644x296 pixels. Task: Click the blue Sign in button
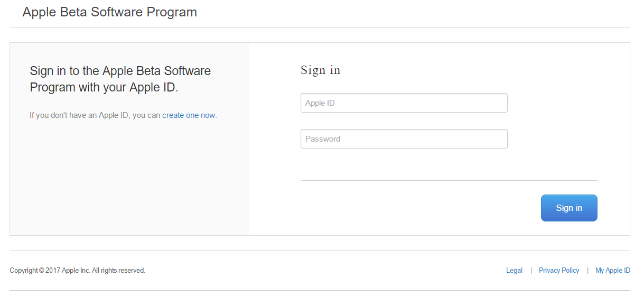[x=569, y=208]
